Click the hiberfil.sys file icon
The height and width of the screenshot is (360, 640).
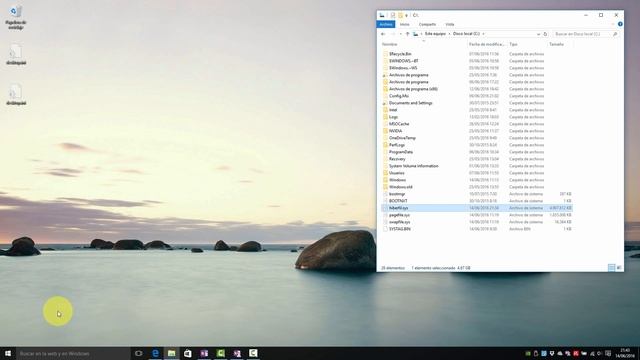click(x=385, y=208)
